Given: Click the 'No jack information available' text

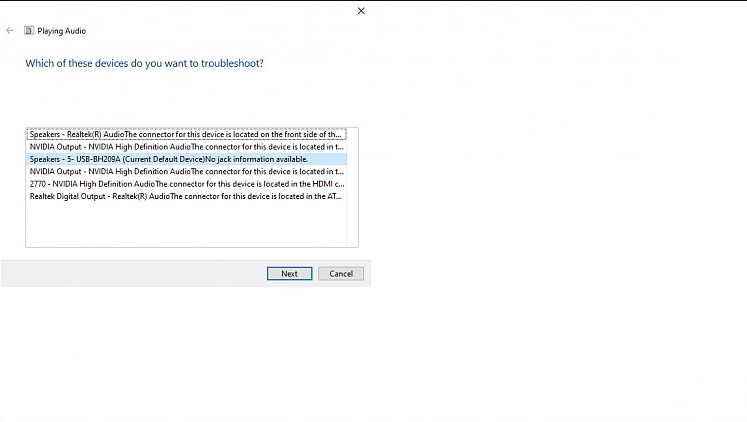Looking at the screenshot, I should coord(257,159).
